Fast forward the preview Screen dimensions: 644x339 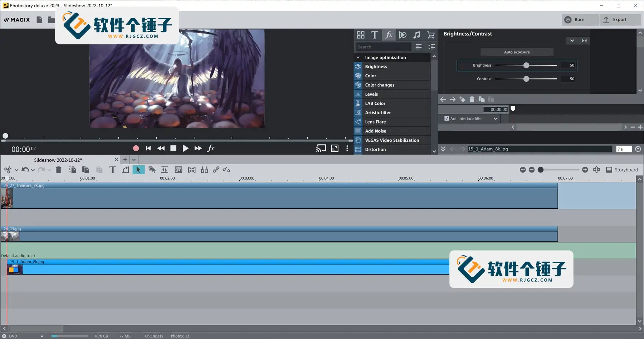coord(198,148)
